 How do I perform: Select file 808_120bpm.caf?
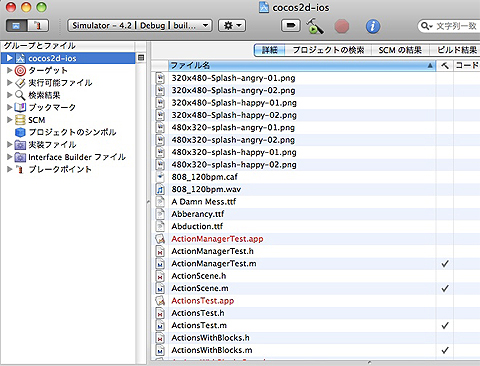(x=204, y=177)
